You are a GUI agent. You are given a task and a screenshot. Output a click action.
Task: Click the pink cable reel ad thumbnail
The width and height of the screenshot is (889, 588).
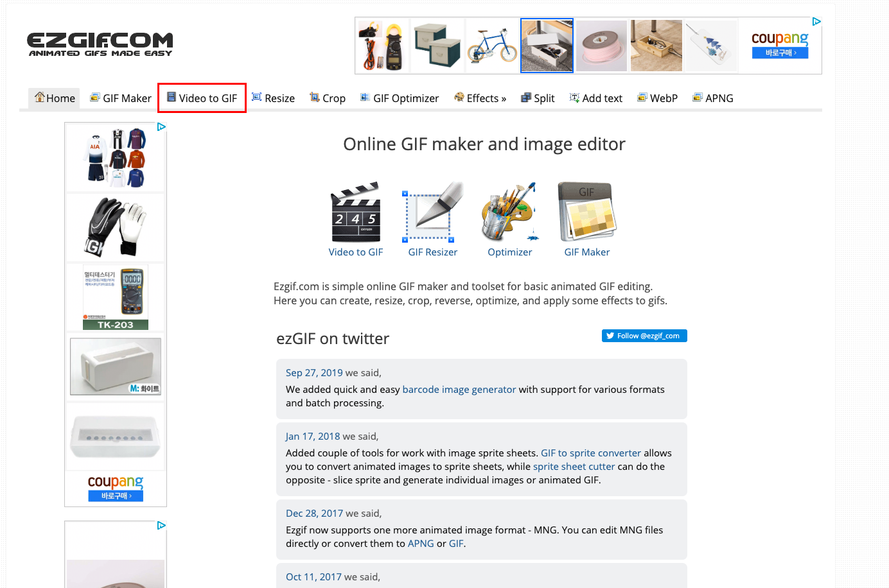[x=601, y=46]
